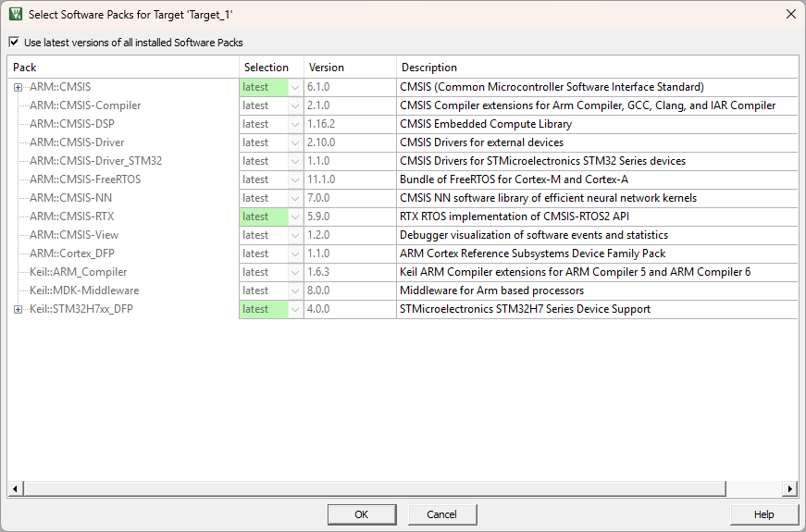Close the Select Software Packs dialog

pyautogui.click(x=791, y=15)
